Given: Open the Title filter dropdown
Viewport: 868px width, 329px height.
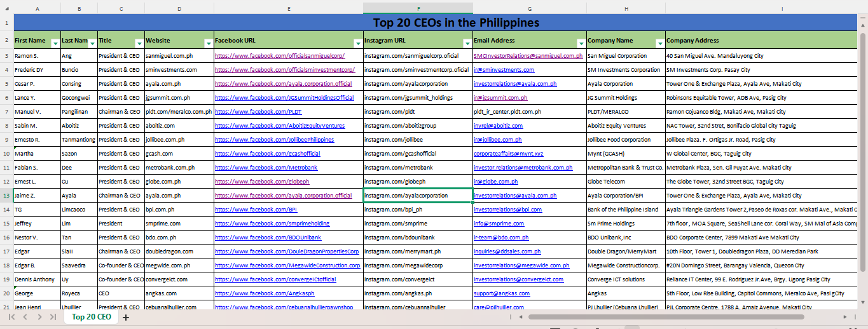Looking at the screenshot, I should (139, 43).
